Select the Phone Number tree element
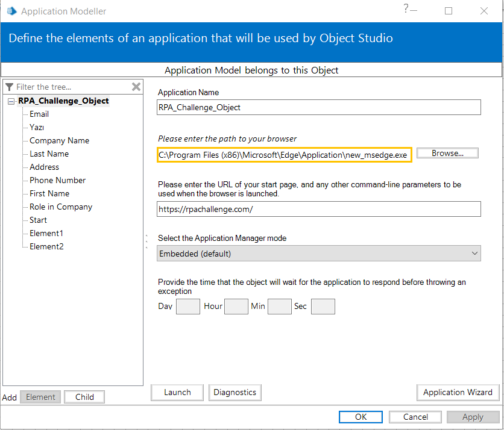The image size is (504, 430). click(57, 180)
